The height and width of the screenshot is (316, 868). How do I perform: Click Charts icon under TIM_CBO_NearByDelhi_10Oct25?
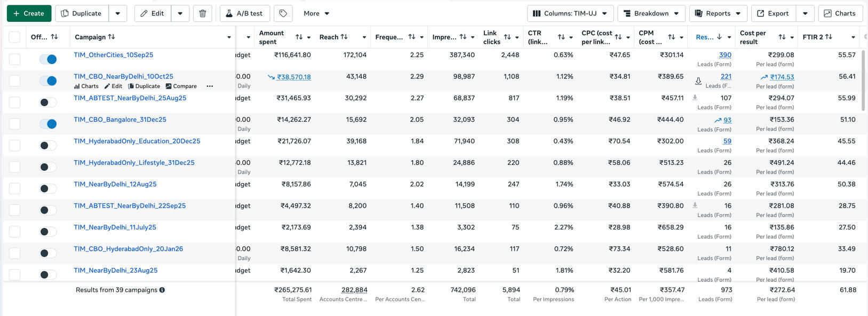pyautogui.click(x=86, y=86)
